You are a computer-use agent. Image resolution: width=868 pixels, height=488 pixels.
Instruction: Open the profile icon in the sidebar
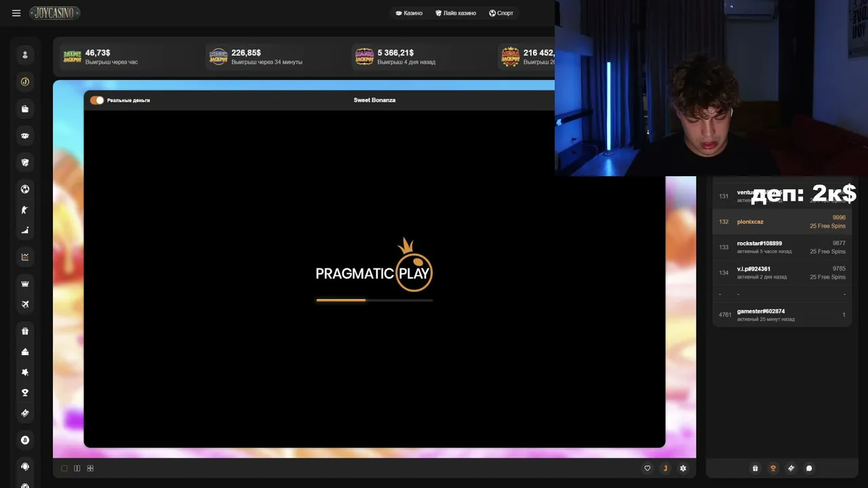[25, 55]
